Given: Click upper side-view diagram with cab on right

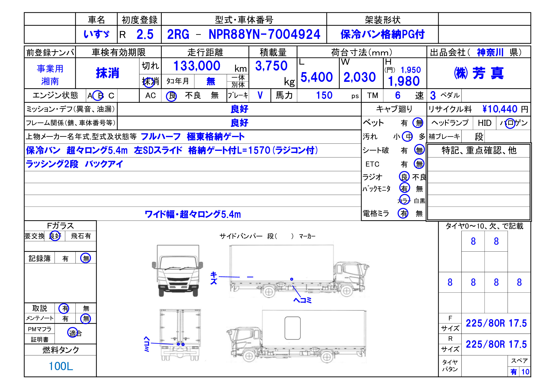Looking at the screenshot, I should pyautogui.click(x=299, y=271).
